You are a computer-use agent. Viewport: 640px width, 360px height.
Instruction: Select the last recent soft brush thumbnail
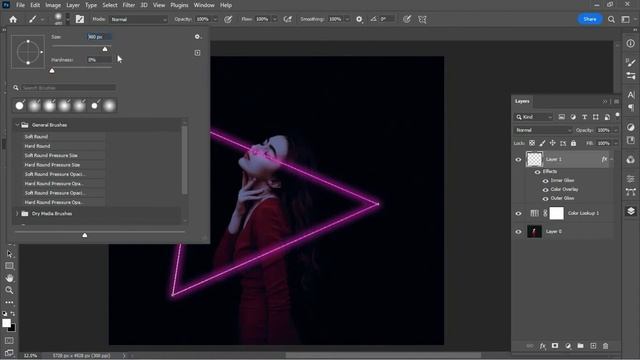(x=109, y=106)
